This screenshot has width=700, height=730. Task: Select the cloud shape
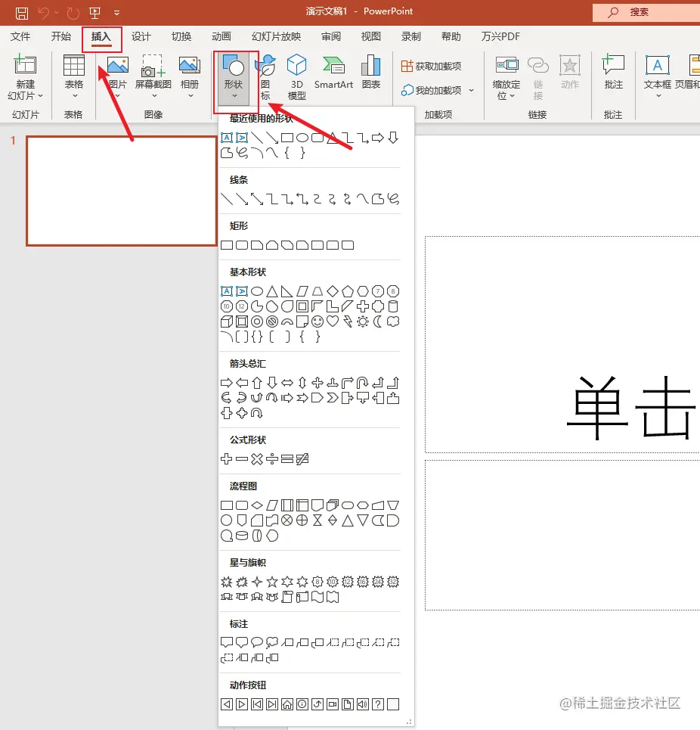click(x=393, y=322)
